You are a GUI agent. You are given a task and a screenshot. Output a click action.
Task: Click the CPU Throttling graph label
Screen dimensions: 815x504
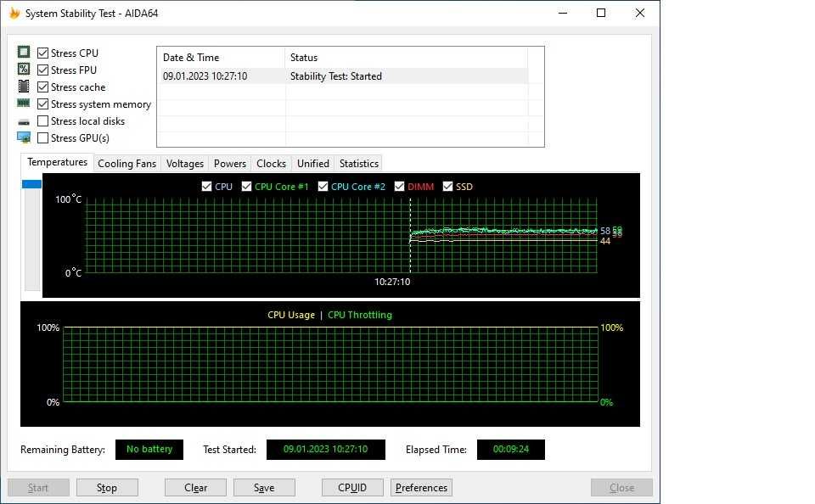[360, 315]
